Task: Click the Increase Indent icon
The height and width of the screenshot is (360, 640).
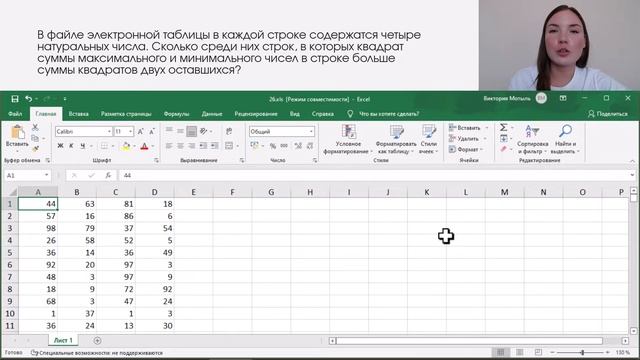Action: [x=215, y=146]
